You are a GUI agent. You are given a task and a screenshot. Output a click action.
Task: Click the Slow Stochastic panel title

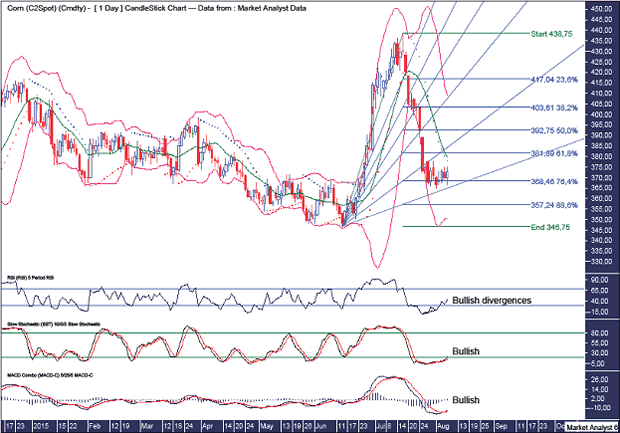[50, 325]
